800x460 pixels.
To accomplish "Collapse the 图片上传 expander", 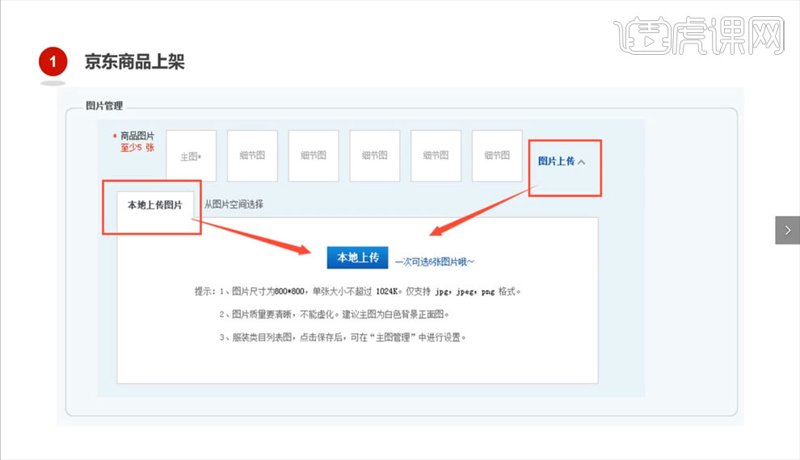I will 561,161.
